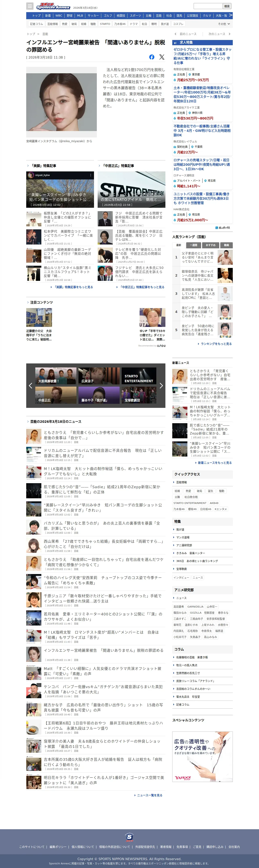Click the 求人ボックス logo
The image size is (259, 868).
coord(222,228)
